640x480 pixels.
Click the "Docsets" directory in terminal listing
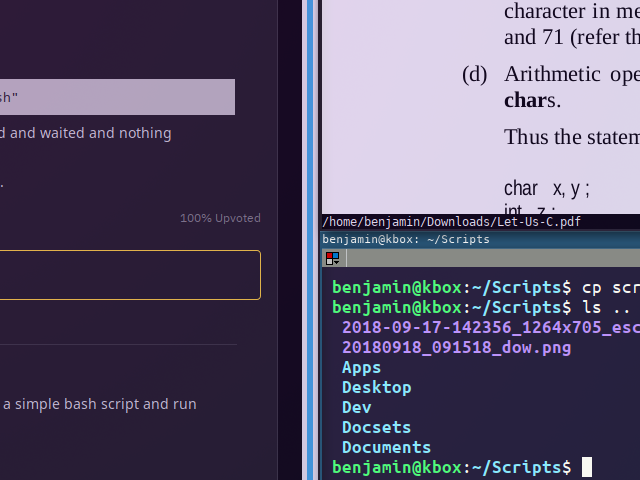[x=376, y=427]
